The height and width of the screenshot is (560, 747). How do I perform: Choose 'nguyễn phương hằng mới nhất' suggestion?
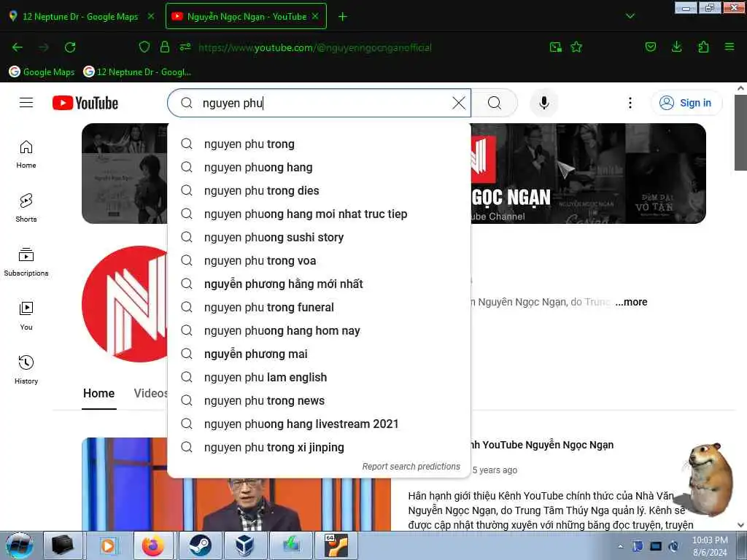coord(319,284)
